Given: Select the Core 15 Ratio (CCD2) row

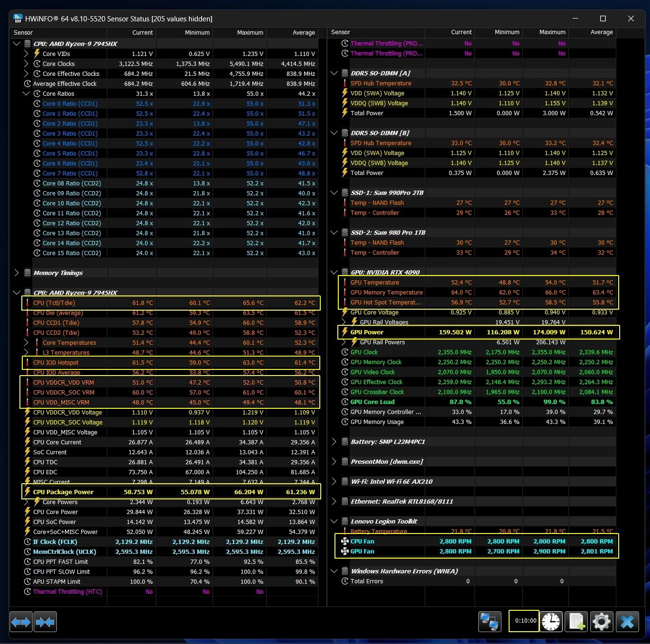Looking at the screenshot, I should pos(164,253).
